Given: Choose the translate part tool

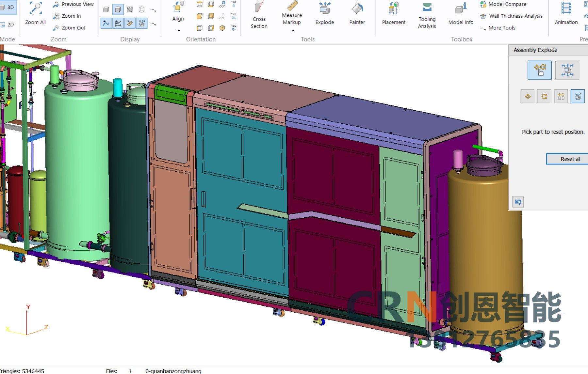Looking at the screenshot, I should [528, 96].
